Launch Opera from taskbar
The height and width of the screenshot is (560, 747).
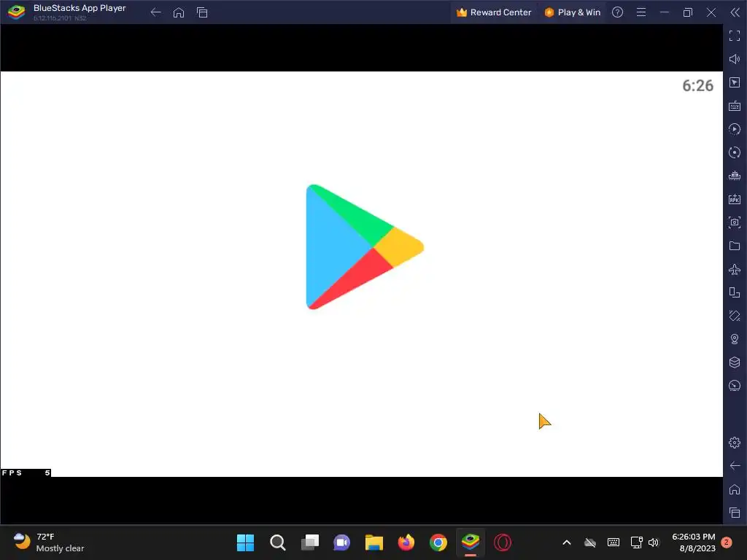click(x=503, y=542)
